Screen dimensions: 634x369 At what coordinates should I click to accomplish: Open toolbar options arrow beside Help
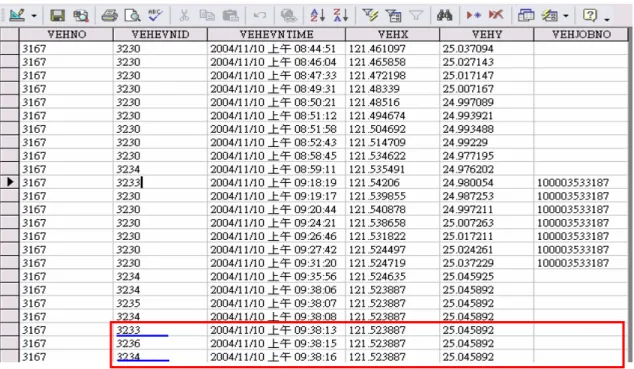[x=607, y=19]
